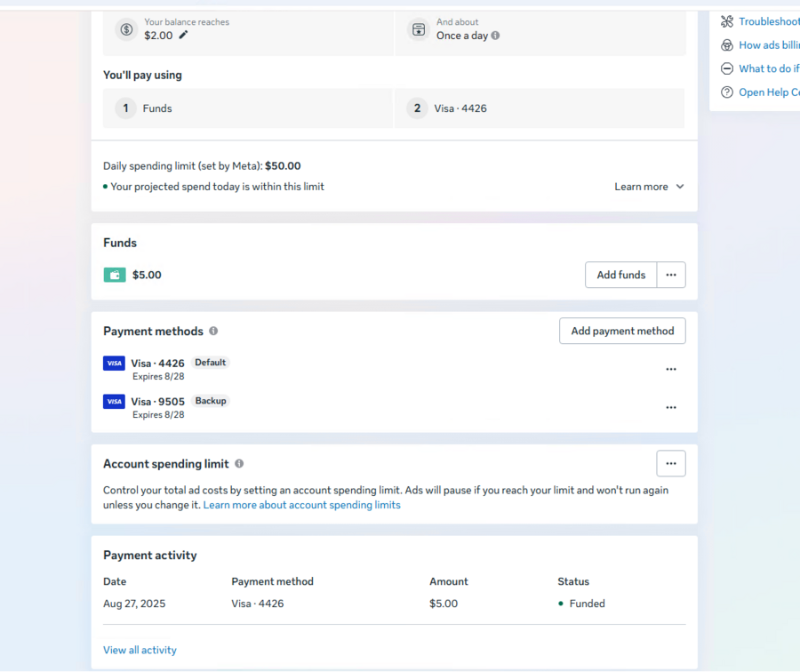Click the Amount column header
This screenshot has width=800, height=672.
[449, 581]
